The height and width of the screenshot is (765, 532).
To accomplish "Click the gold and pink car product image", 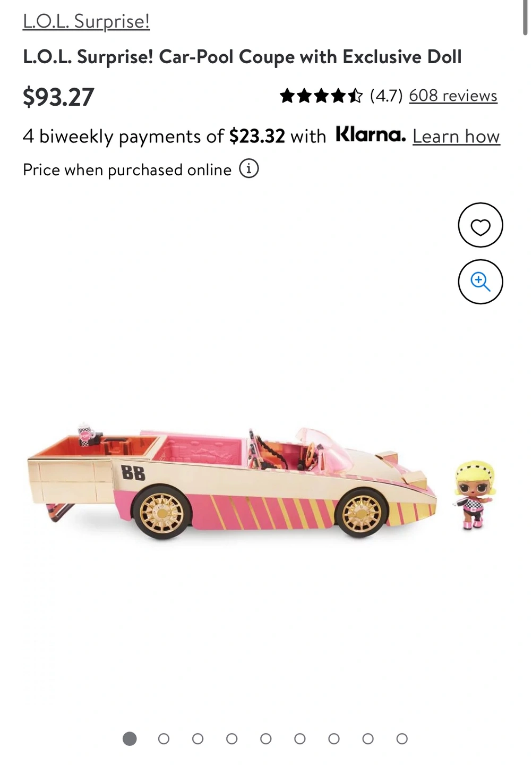I will (x=232, y=482).
